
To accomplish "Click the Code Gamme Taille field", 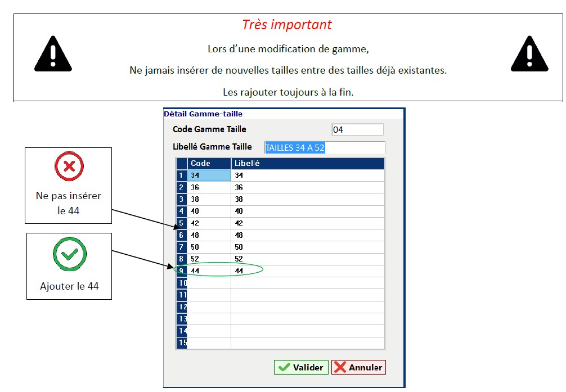I will [357, 130].
